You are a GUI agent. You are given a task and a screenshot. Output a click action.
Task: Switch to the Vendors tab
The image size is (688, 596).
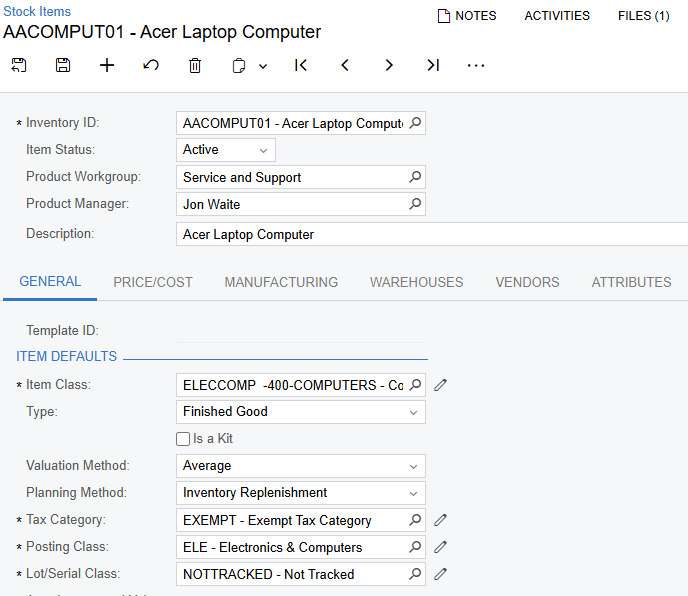[527, 282]
